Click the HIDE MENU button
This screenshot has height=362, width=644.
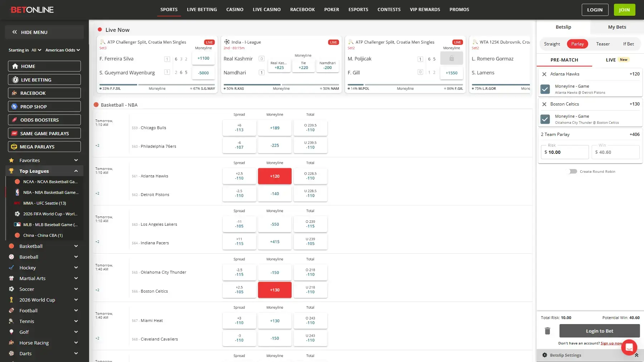pyautogui.click(x=44, y=32)
